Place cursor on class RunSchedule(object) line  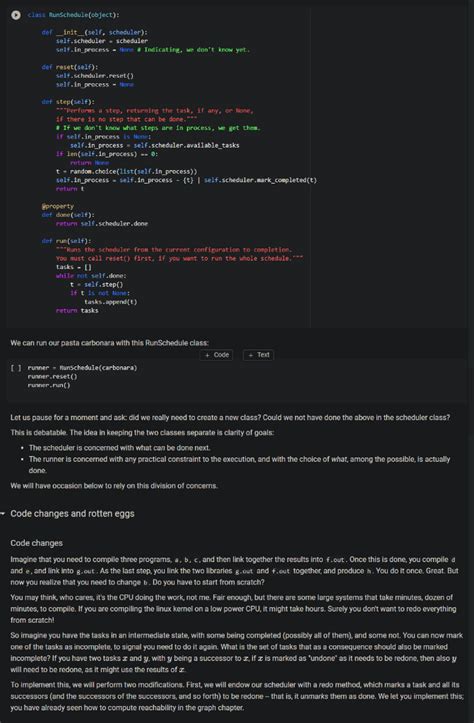click(x=73, y=15)
